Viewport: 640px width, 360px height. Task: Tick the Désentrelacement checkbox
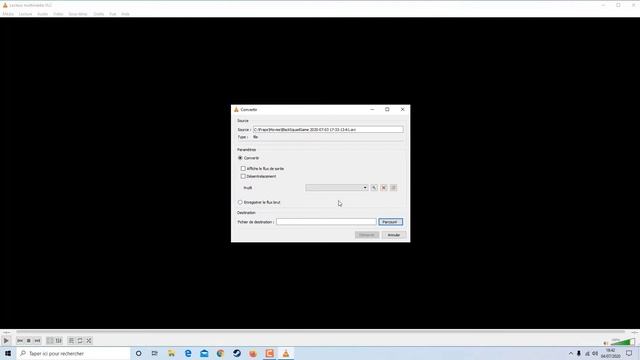point(243,176)
